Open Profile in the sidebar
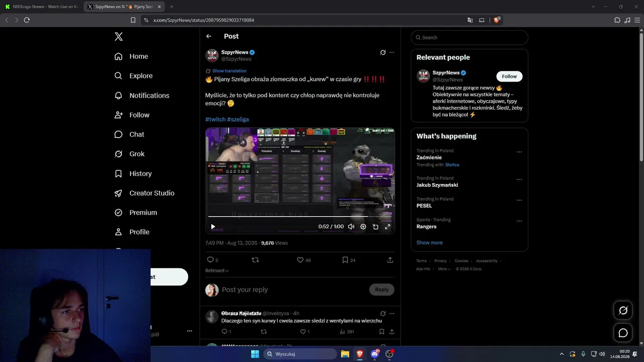The width and height of the screenshot is (644, 362). coord(132,232)
